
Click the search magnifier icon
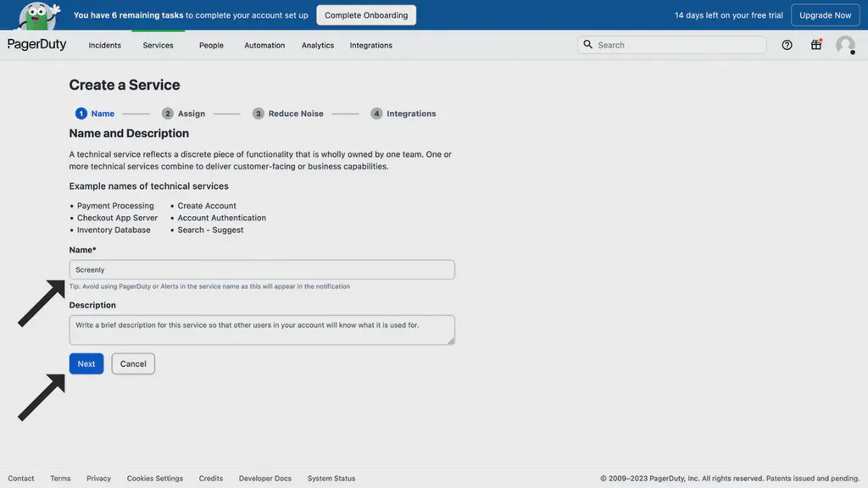pyautogui.click(x=588, y=45)
